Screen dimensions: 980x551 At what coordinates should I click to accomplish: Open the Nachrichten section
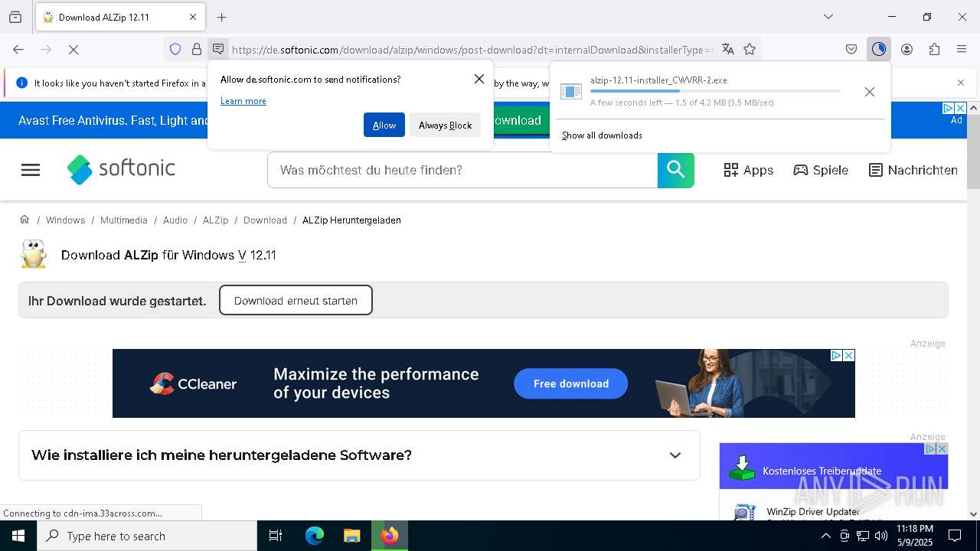point(913,170)
